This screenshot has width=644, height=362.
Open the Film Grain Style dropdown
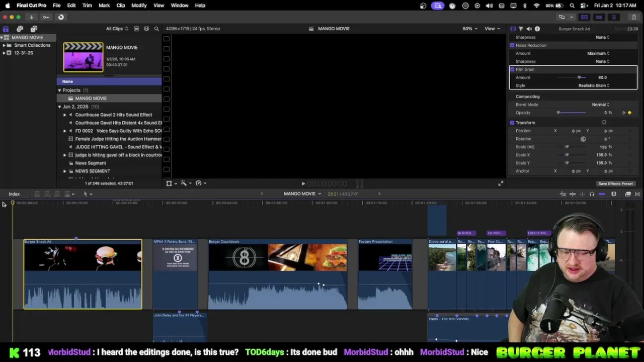pos(594,85)
